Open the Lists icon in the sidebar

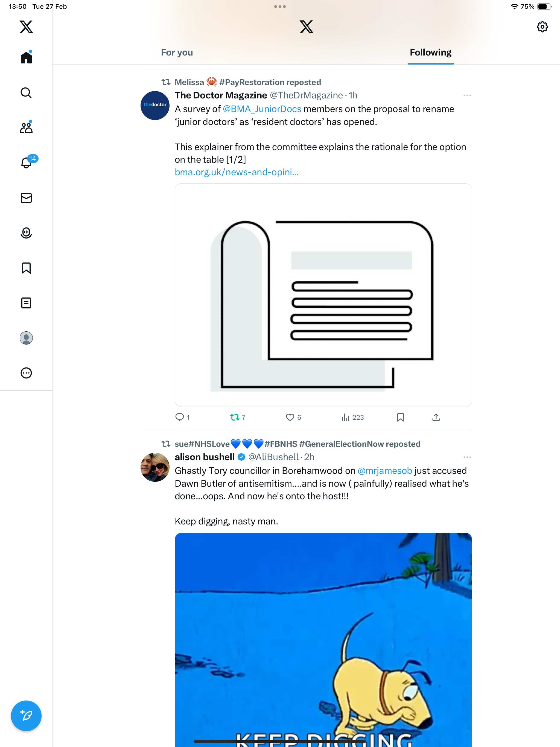point(26,303)
